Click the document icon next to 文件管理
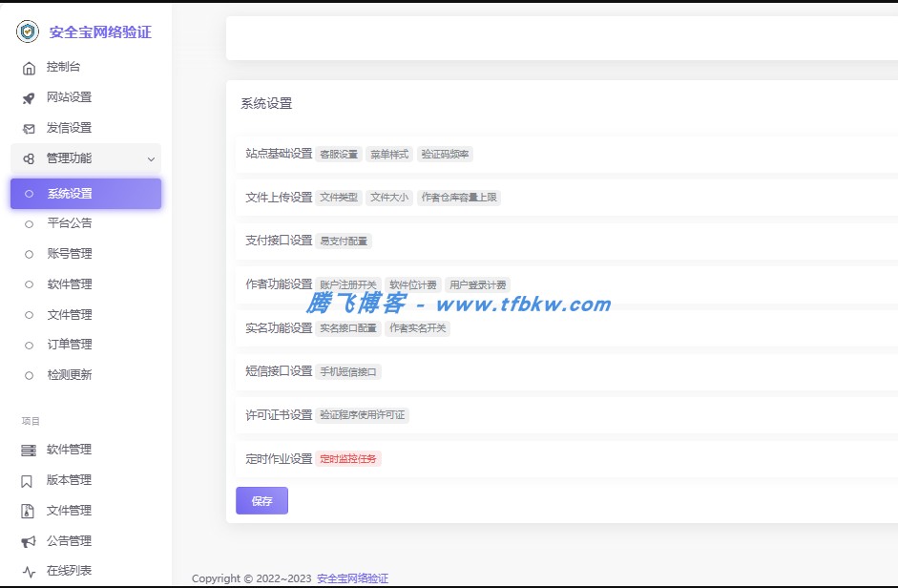The image size is (898, 588). 30,510
